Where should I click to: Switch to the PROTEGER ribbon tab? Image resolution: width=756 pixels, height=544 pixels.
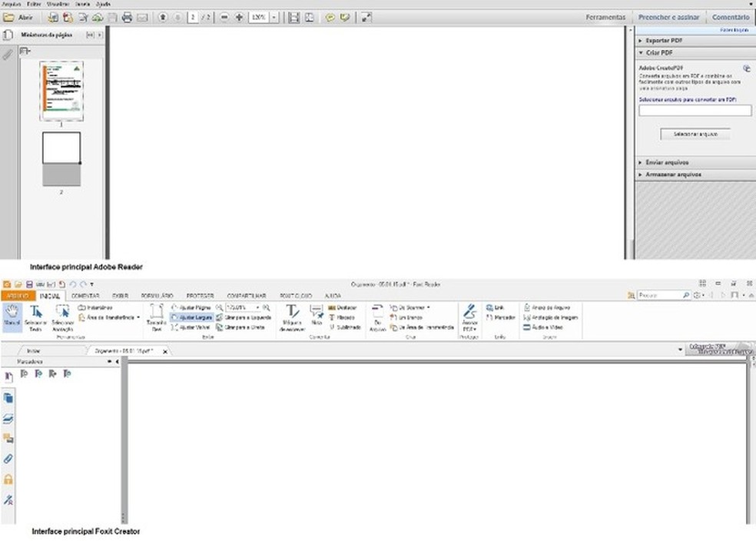coord(200,296)
